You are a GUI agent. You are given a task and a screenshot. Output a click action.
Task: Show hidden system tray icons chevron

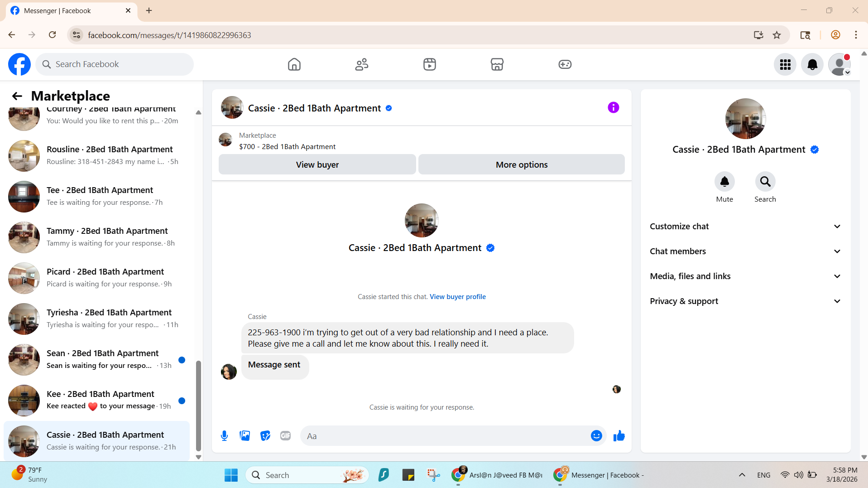(742, 475)
